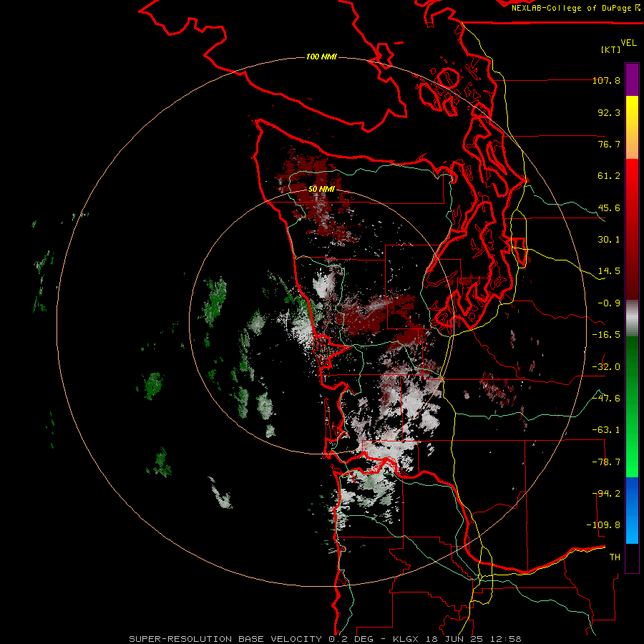The width and height of the screenshot is (644, 644).
Task: Click the 14.5 velocity scale value
Action: 609,271
